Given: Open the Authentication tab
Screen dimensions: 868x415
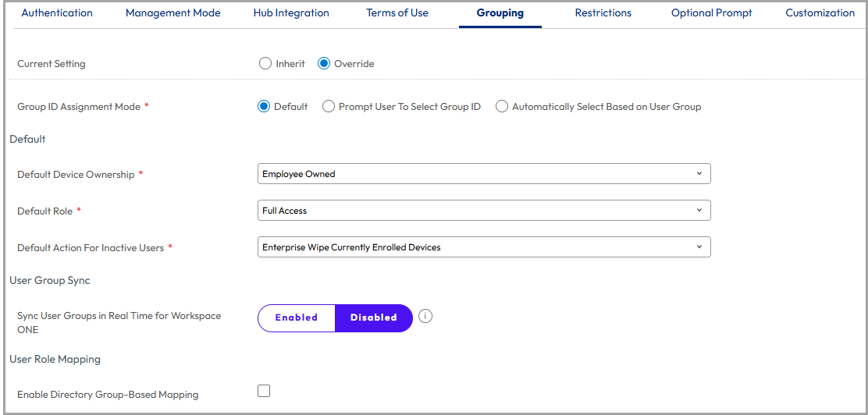Looking at the screenshot, I should pos(57,12).
